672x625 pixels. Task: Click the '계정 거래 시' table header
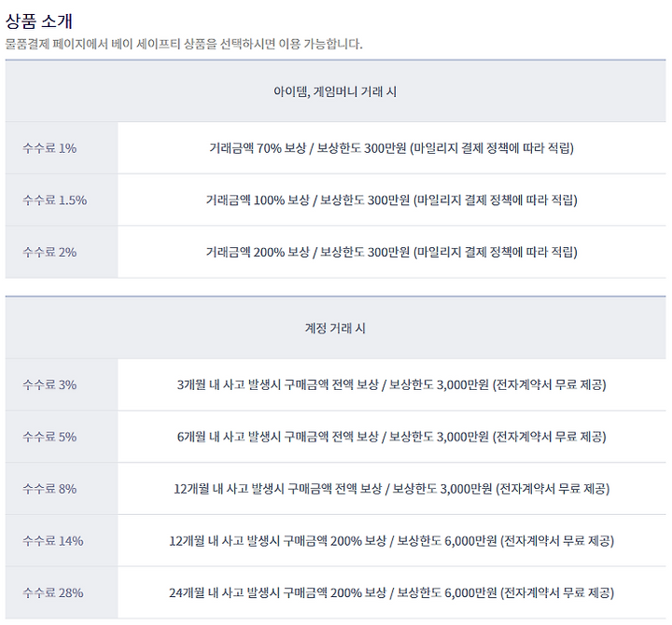[x=336, y=328]
